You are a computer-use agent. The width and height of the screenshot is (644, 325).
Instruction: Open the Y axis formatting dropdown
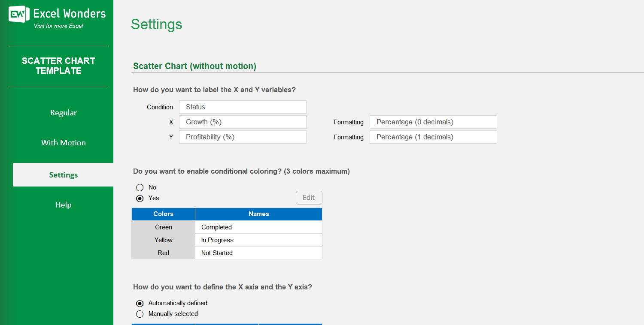433,137
